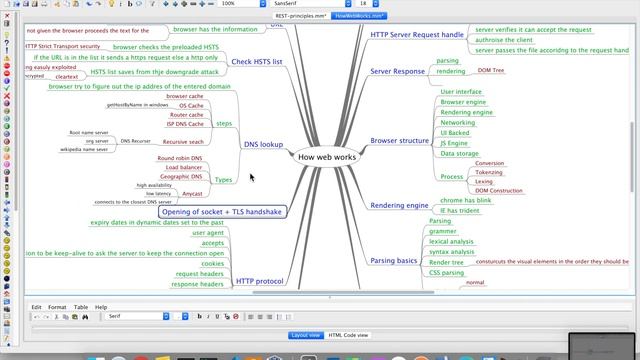
Task: Click the redo arrow in the top toolbar
Action: [98, 4]
